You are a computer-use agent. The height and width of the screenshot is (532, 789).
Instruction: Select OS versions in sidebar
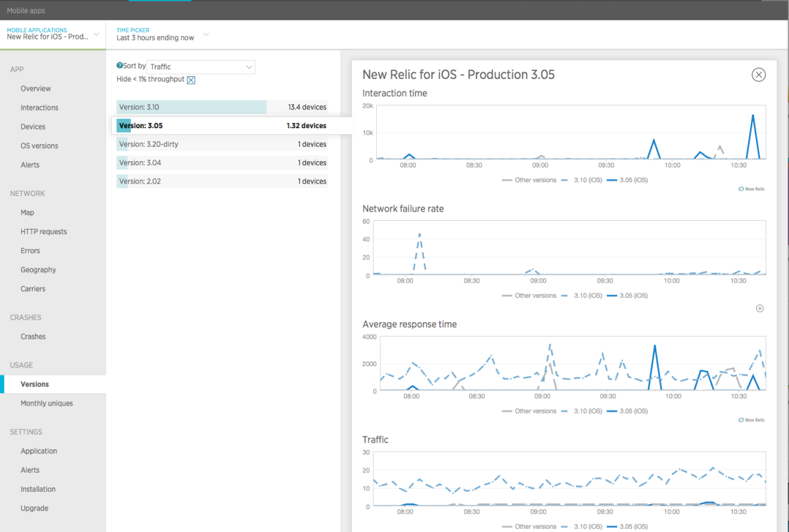[39, 146]
